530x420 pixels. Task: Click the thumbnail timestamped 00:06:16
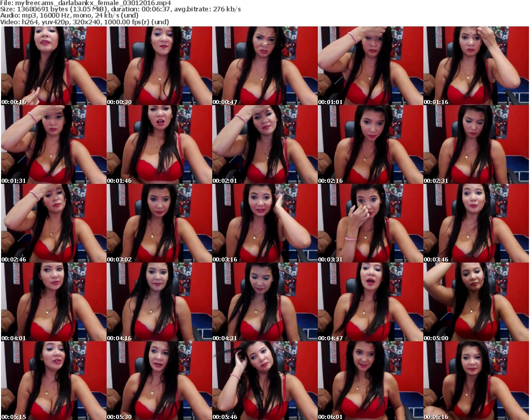point(476,381)
